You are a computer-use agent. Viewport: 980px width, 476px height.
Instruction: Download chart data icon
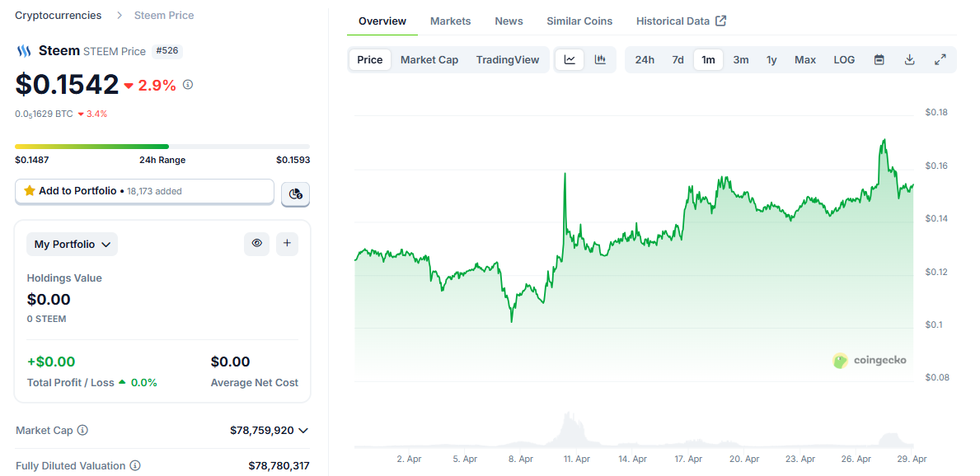click(910, 60)
